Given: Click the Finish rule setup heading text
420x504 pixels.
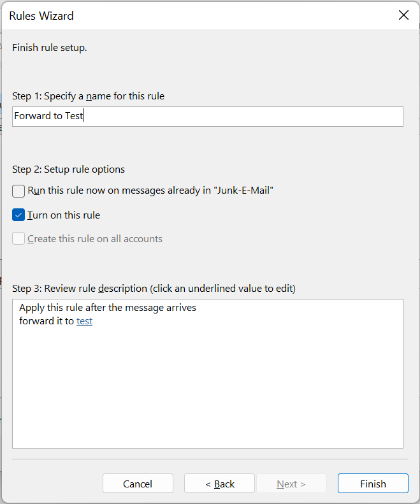Looking at the screenshot, I should 50,48.
